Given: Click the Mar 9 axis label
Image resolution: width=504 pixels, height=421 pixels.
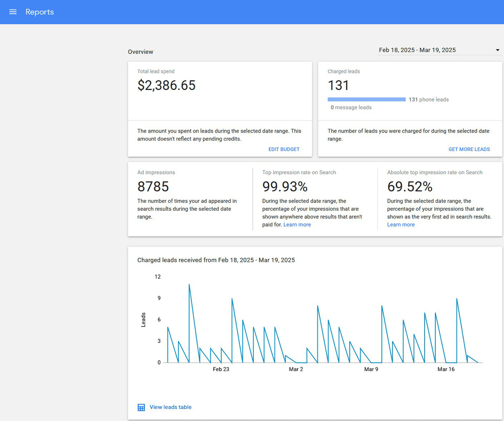Looking at the screenshot, I should [x=371, y=369].
